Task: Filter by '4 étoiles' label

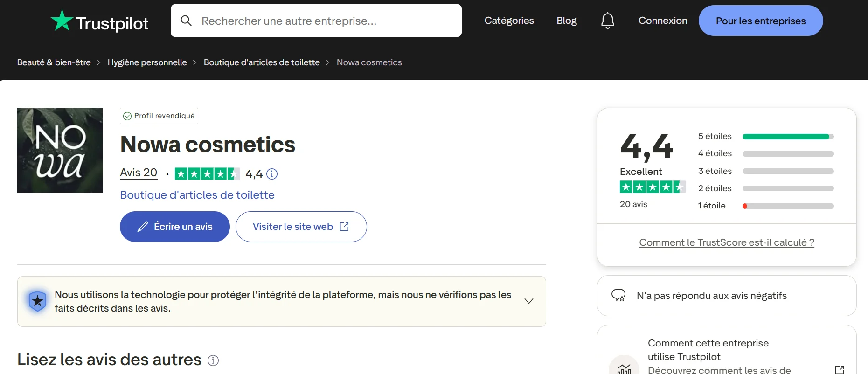Action: tap(715, 153)
